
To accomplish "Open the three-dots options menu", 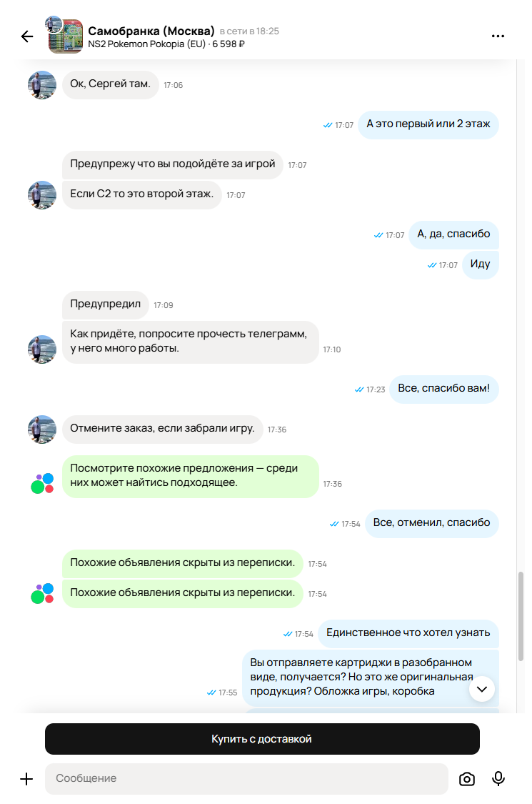I will 498,36.
